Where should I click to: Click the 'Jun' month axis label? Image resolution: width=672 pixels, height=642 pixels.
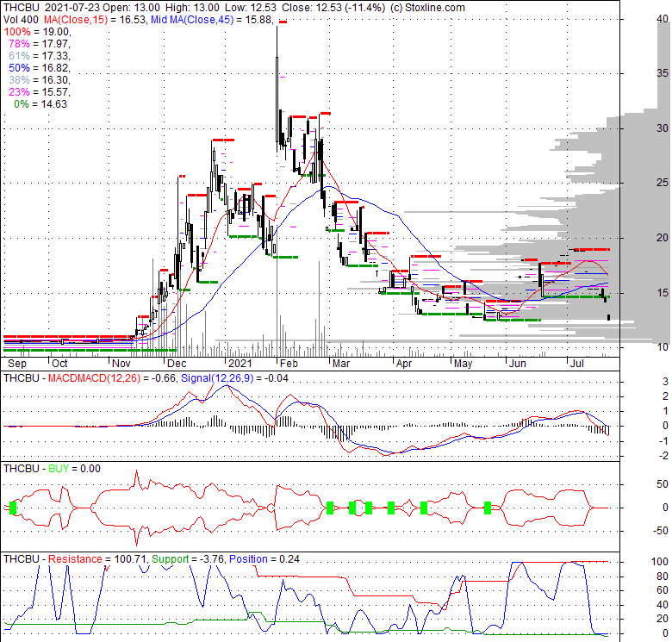(517, 364)
